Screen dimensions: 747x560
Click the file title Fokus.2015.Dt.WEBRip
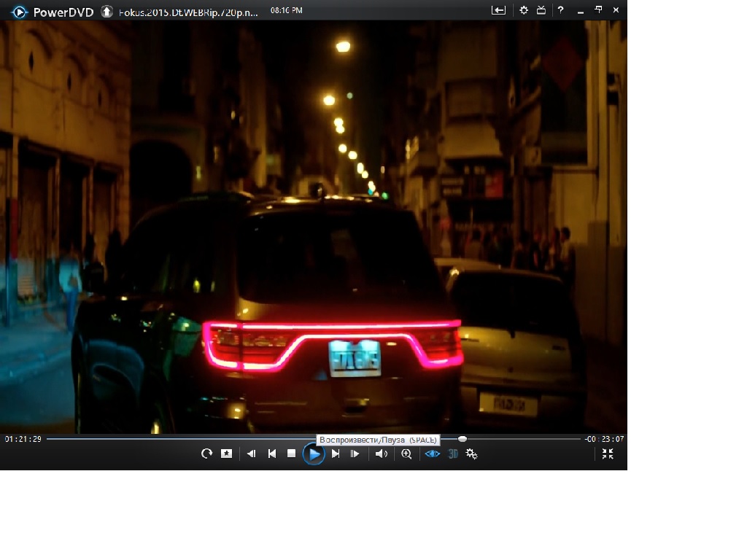188,13
